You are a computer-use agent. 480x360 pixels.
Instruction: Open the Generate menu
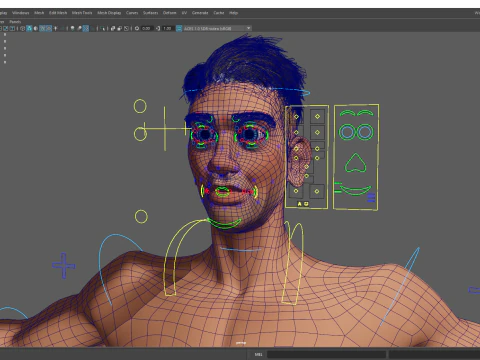tap(200, 13)
